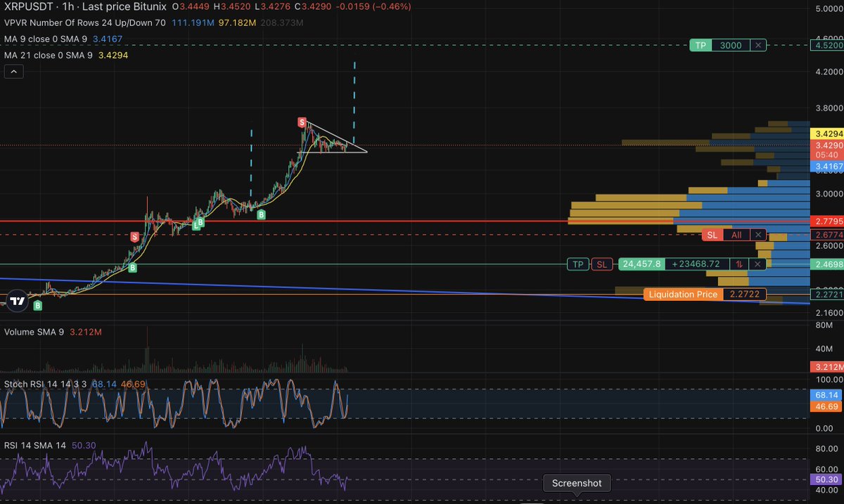The image size is (844, 504).
Task: Click the TP badge on the position line
Action: click(577, 264)
